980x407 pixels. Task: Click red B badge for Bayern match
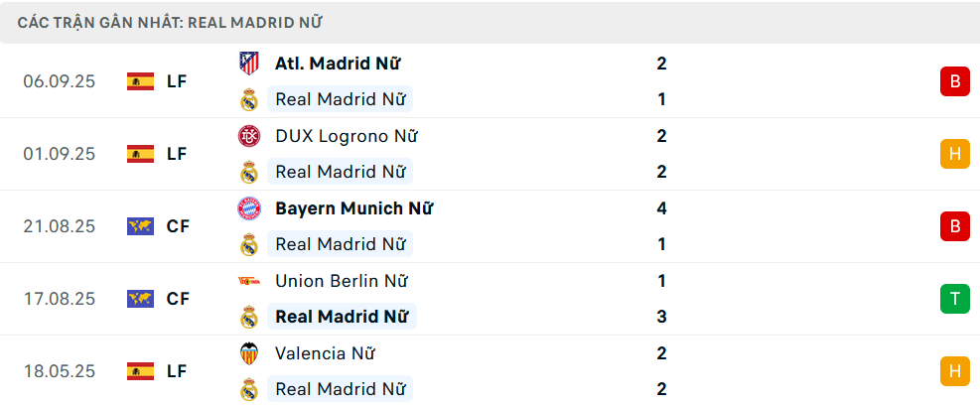coord(954,226)
